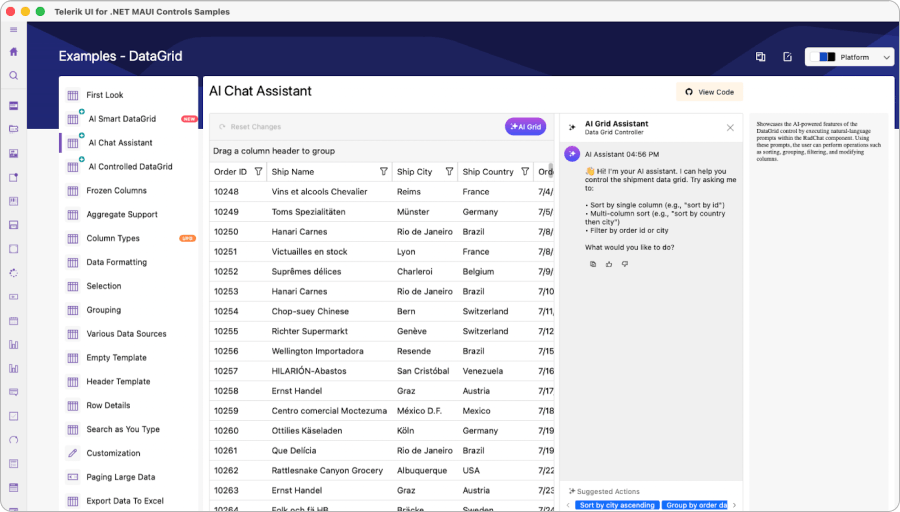This screenshot has width=900, height=512.
Task: Close the AI Grid Assistant panel
Action: click(x=730, y=127)
